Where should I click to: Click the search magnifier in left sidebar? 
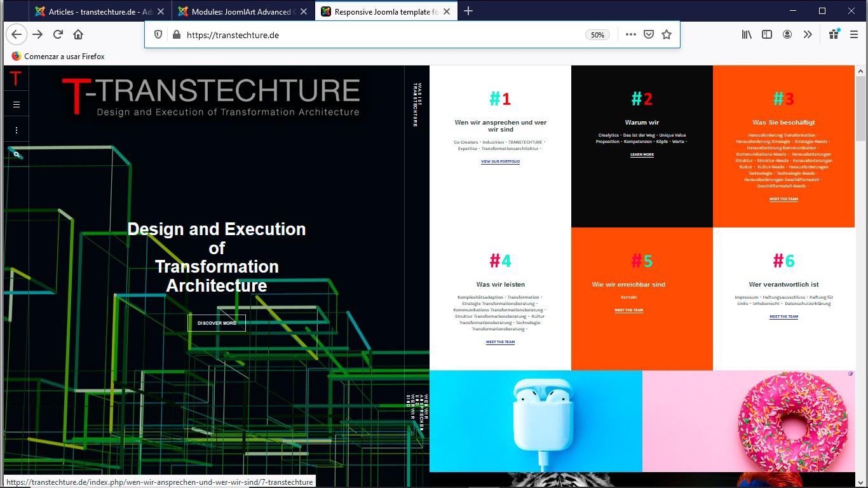click(17, 154)
